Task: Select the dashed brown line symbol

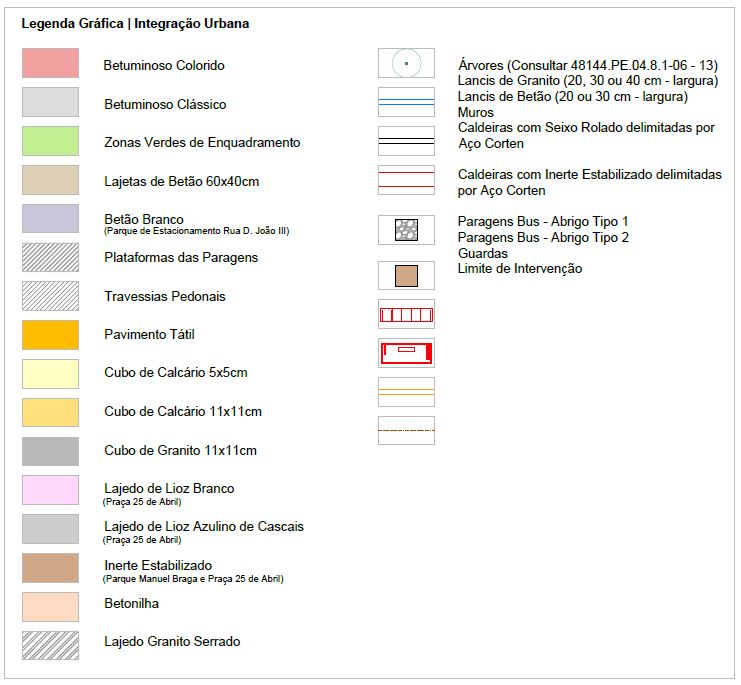Action: click(x=406, y=430)
